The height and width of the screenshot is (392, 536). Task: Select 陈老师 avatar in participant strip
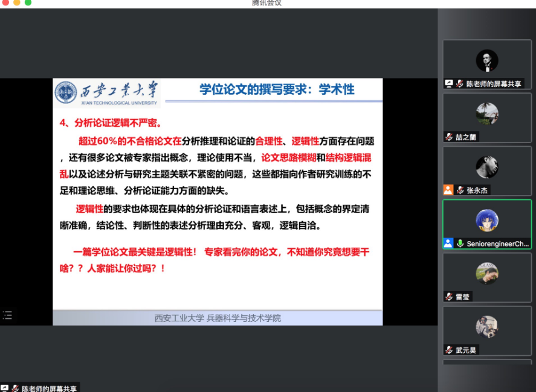pos(486,60)
